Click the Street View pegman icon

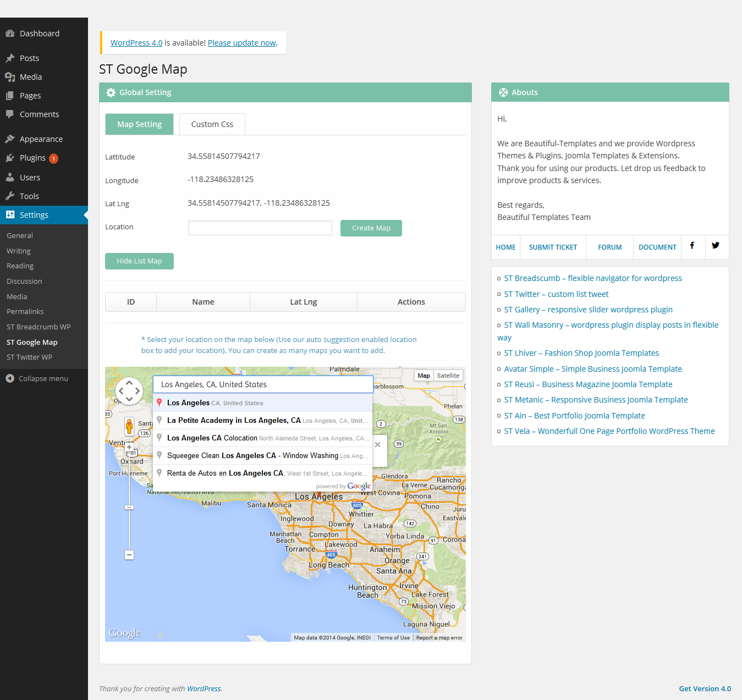129,426
